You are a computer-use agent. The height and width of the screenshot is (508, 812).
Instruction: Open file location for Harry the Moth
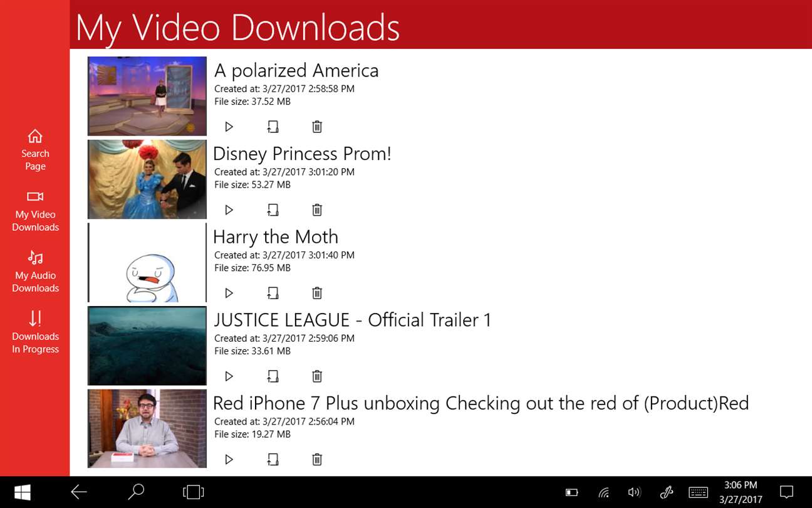click(x=273, y=293)
